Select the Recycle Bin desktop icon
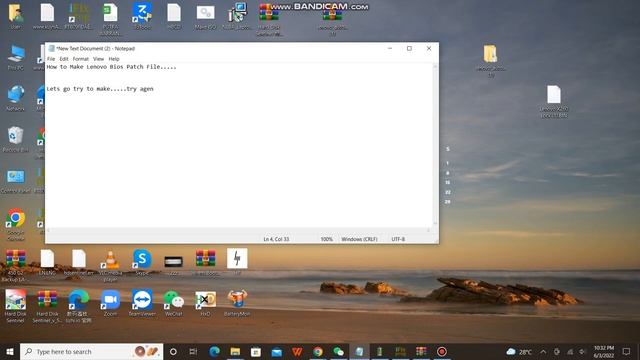 point(16,139)
